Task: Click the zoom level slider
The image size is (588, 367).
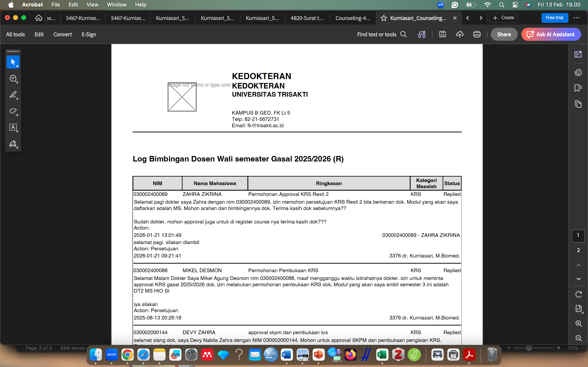Action: [529, 348]
